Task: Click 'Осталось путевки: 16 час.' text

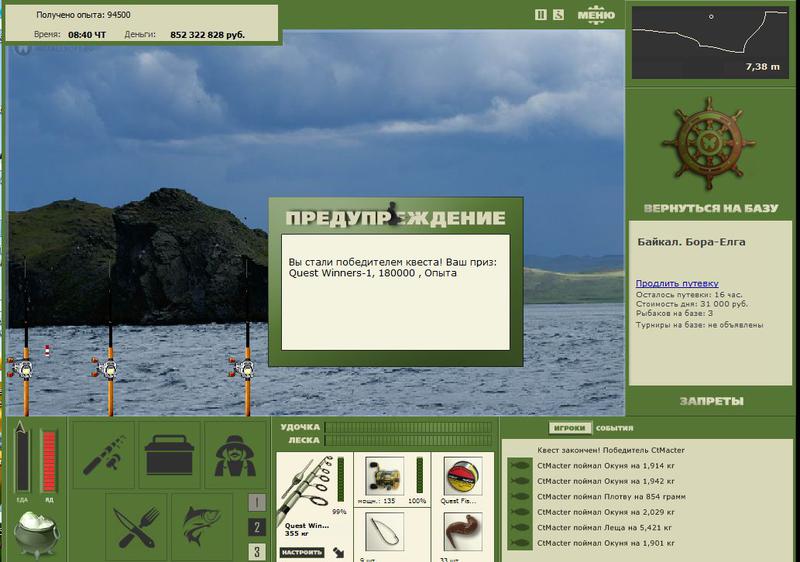Action: tap(689, 295)
